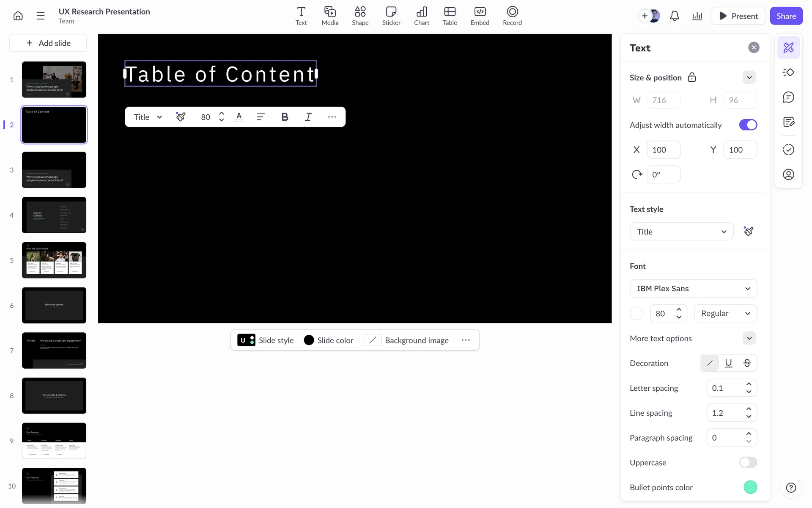The height and width of the screenshot is (508, 812).
Task: Collapse the More text options section
Action: tap(749, 338)
